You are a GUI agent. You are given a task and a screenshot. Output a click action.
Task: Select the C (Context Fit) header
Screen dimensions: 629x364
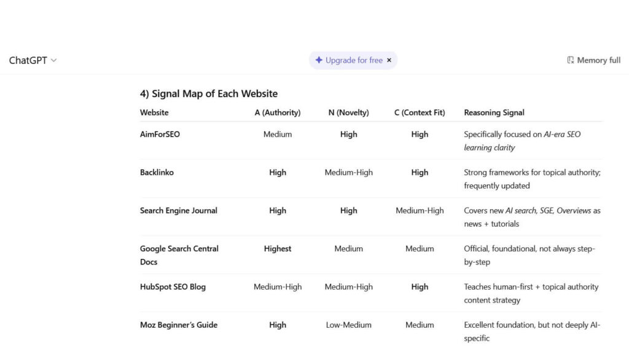419,112
